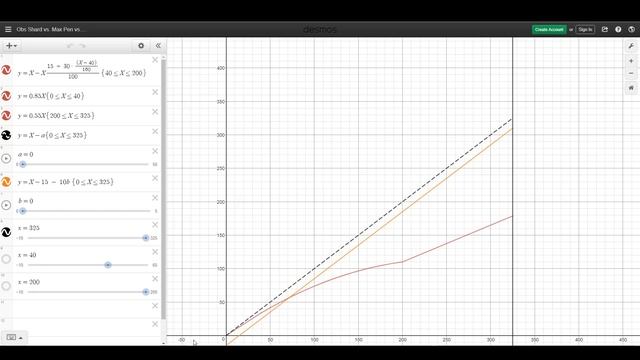
Task: Open the help question mark icon
Action: click(618, 29)
